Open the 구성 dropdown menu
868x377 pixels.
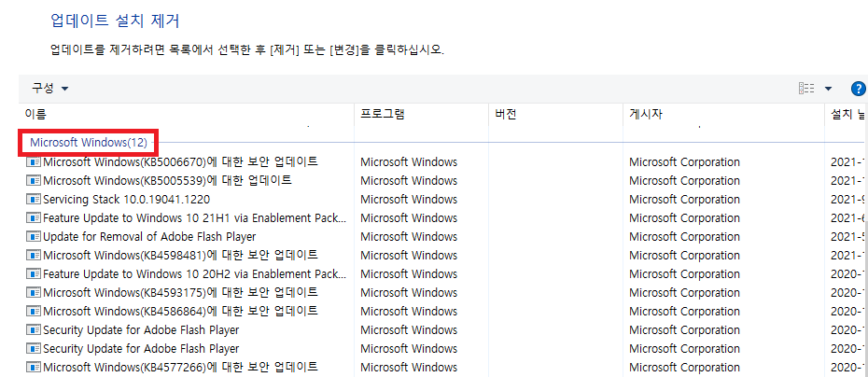click(x=49, y=89)
